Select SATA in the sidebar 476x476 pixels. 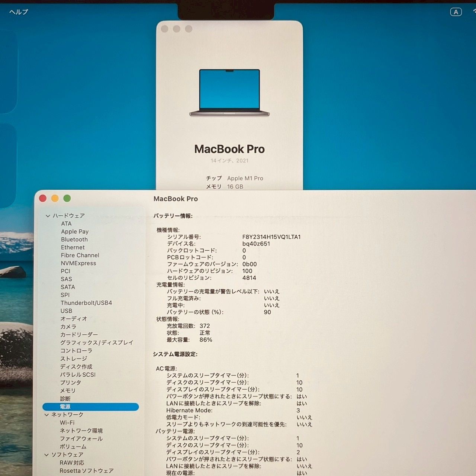coord(68,287)
